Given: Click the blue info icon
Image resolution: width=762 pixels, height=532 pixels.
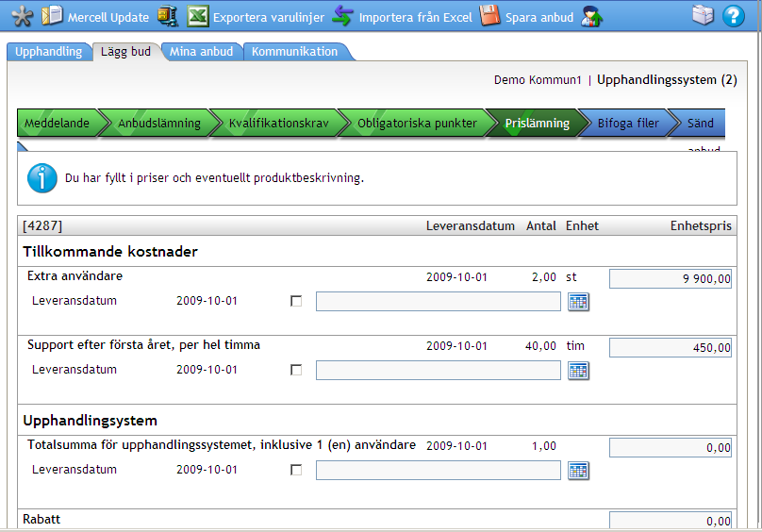Looking at the screenshot, I should (42, 178).
